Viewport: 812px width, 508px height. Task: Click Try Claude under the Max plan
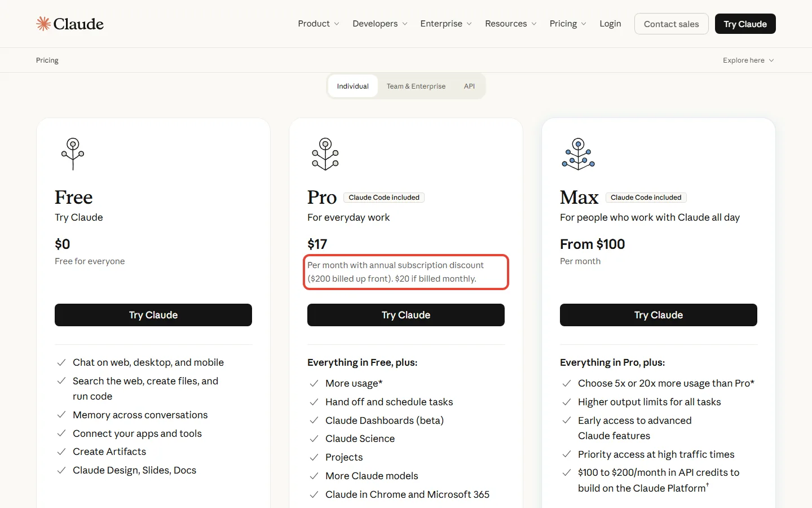659,315
